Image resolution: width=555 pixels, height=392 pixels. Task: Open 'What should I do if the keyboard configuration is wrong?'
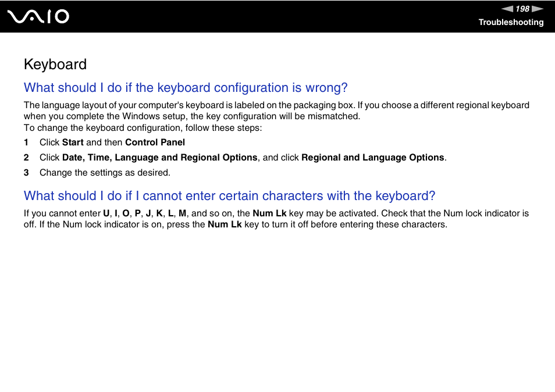[186, 87]
